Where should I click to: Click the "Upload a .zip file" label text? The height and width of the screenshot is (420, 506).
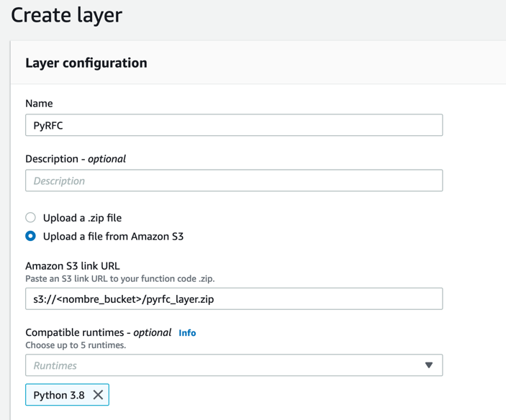(82, 217)
